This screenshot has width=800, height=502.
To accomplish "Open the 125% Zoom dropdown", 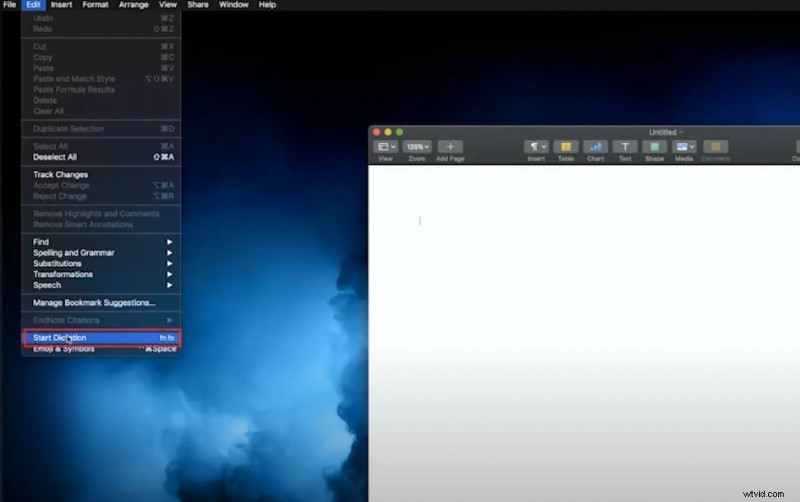I will tap(417, 147).
